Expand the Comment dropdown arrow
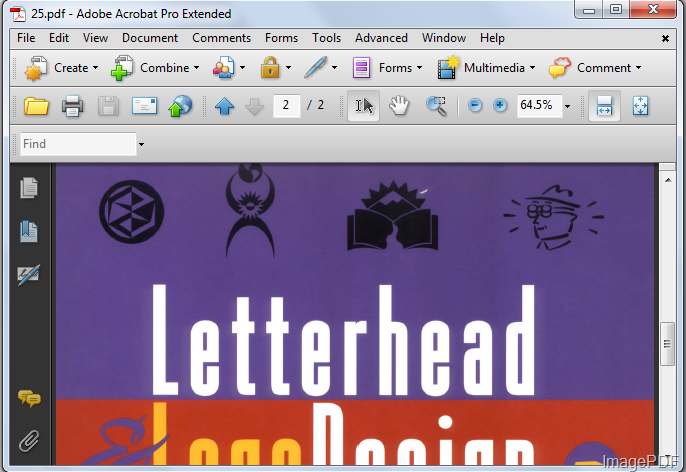The image size is (686, 472). pyautogui.click(x=638, y=68)
